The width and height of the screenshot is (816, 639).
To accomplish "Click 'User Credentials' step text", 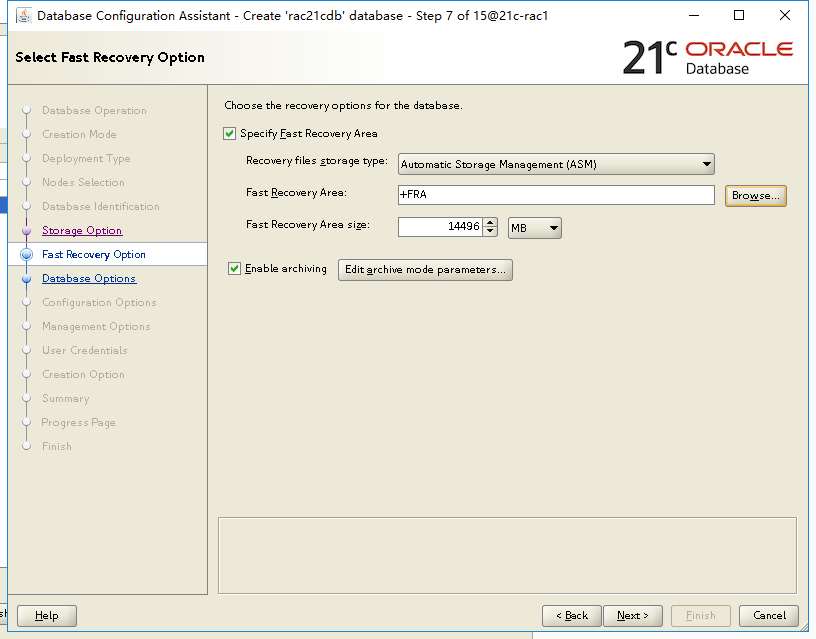I will point(84,350).
